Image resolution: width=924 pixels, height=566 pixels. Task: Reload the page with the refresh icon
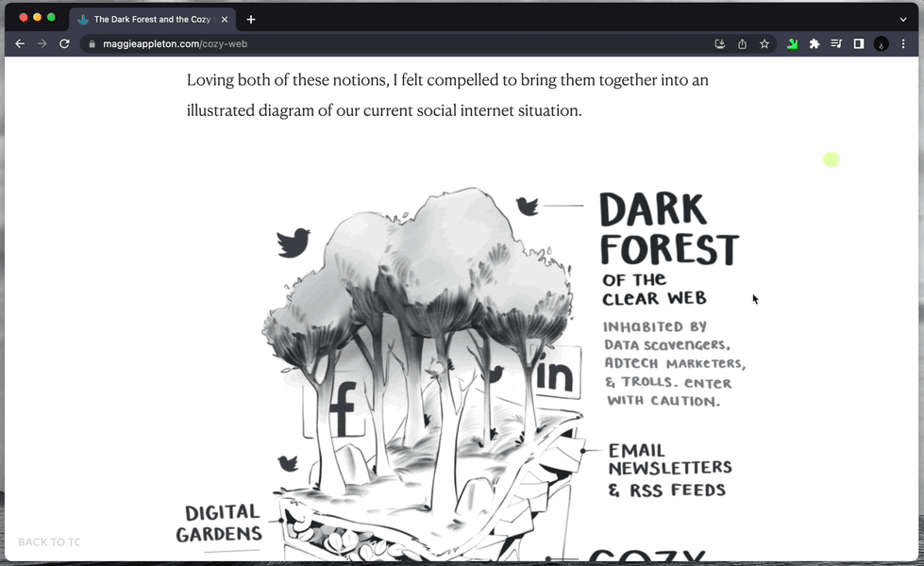(x=64, y=43)
